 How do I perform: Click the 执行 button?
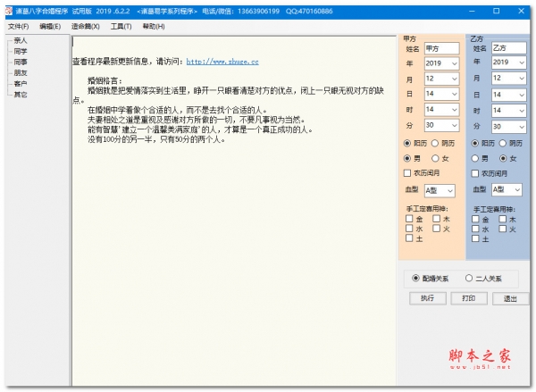point(427,298)
